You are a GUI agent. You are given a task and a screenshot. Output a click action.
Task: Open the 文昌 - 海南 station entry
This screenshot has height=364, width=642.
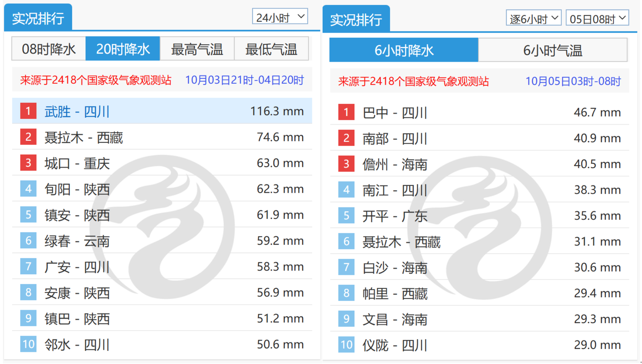(x=395, y=319)
